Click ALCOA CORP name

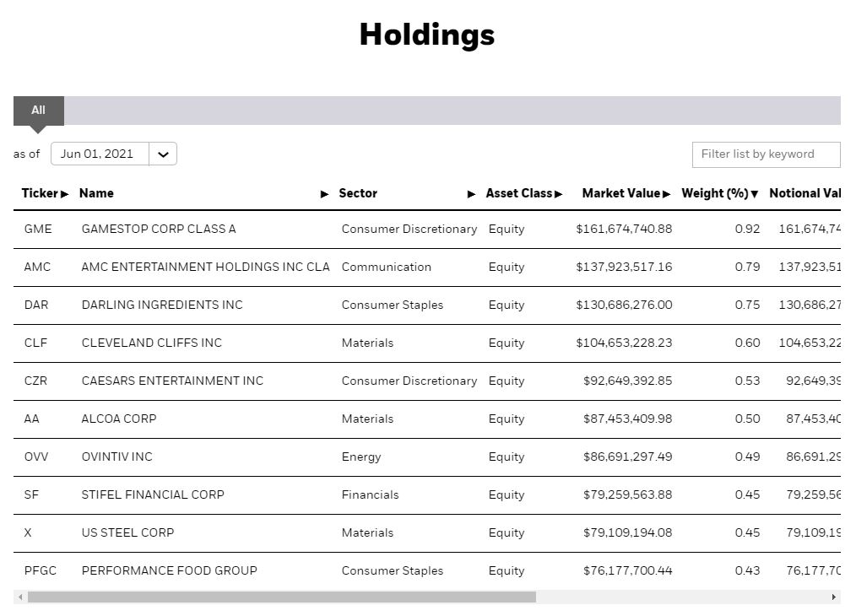[119, 419]
